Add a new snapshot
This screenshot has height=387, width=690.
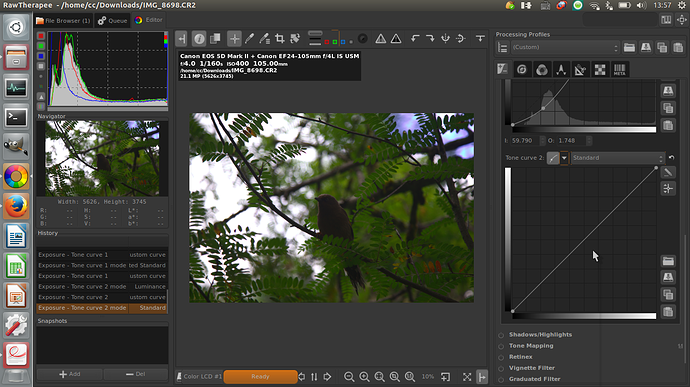point(70,374)
